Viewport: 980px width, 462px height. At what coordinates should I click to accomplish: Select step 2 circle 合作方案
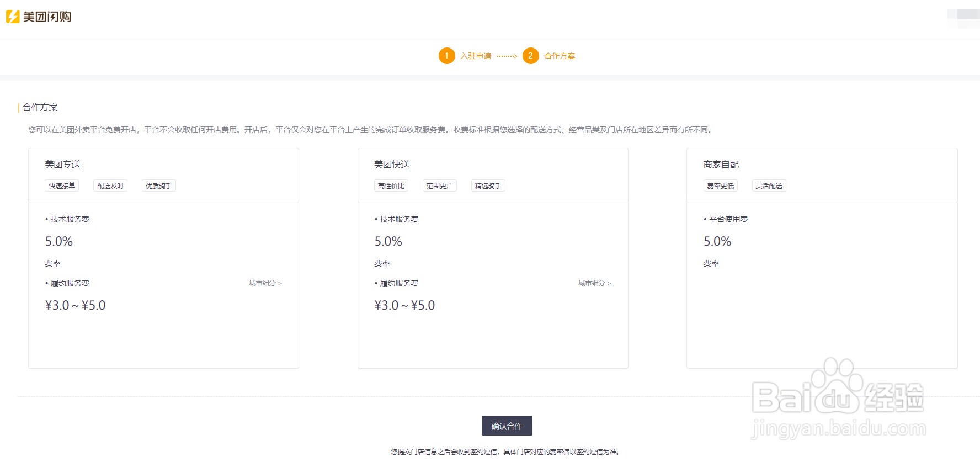pyautogui.click(x=531, y=56)
